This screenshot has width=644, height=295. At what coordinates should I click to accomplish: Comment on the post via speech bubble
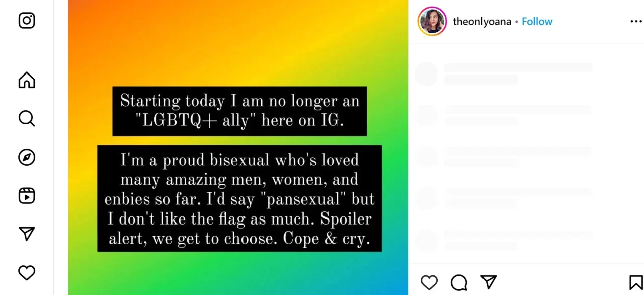459,282
